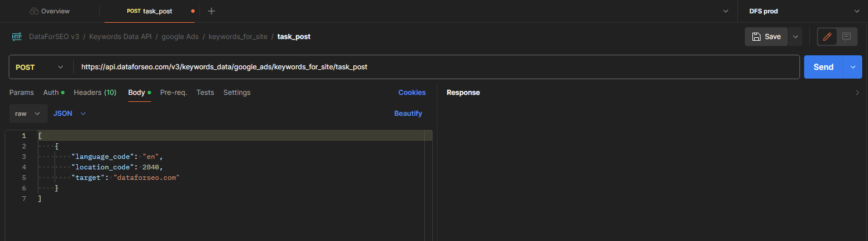Open the Overview tab

(49, 11)
